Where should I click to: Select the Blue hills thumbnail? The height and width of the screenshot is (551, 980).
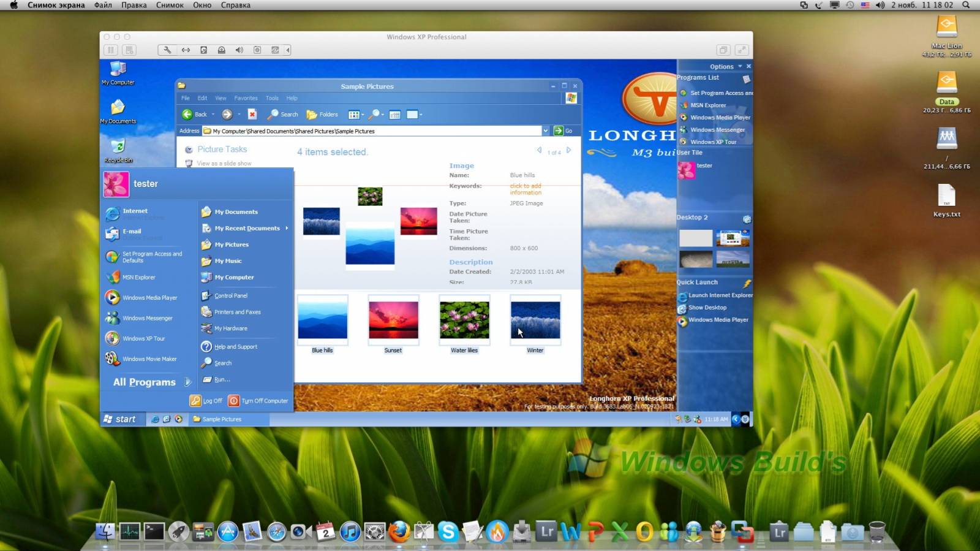[x=322, y=324]
